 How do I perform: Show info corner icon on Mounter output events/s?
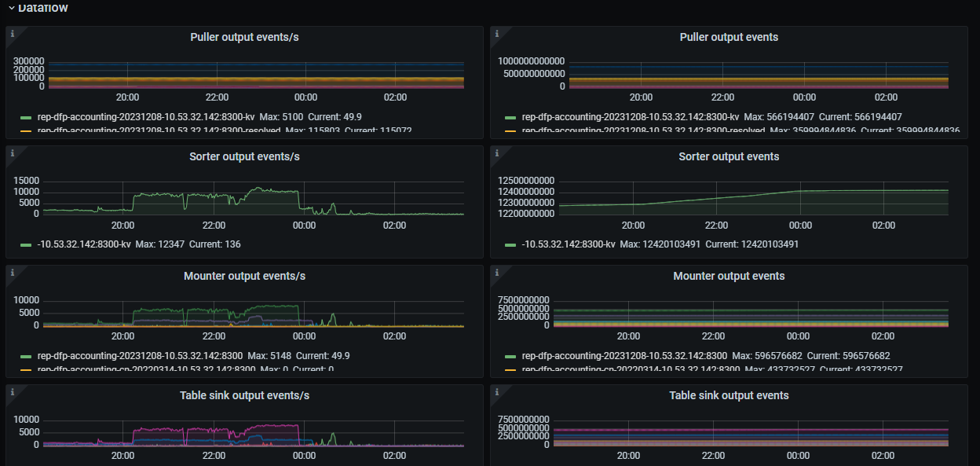coord(13,272)
